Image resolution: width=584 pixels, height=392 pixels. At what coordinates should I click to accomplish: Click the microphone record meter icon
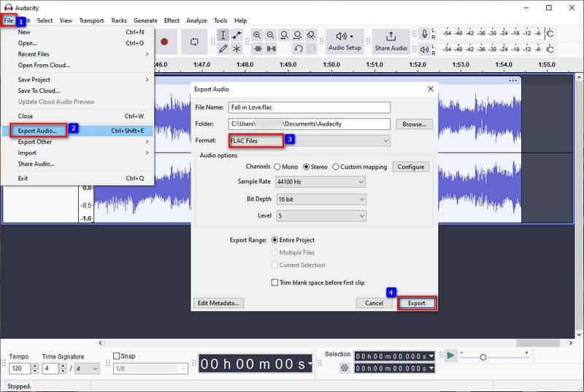(x=424, y=34)
